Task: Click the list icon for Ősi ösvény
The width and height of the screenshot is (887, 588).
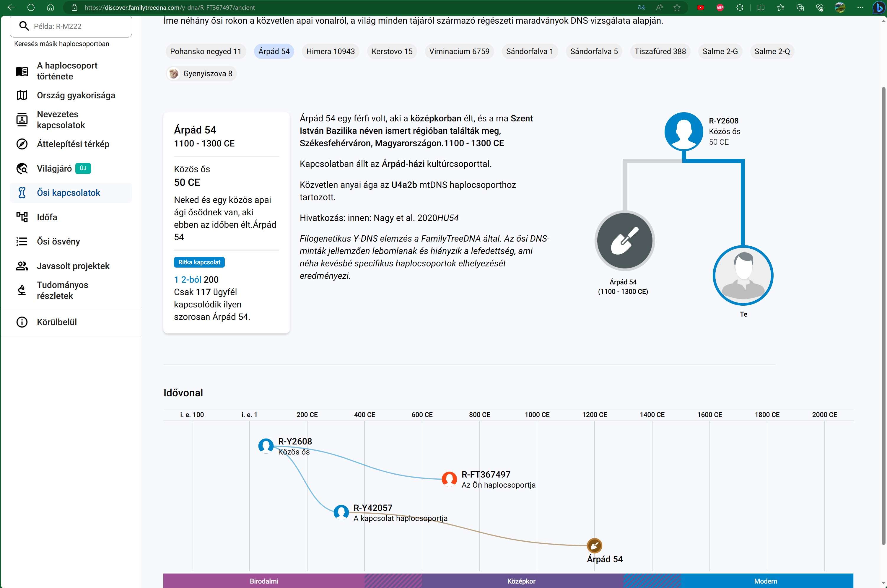Action: click(x=22, y=242)
